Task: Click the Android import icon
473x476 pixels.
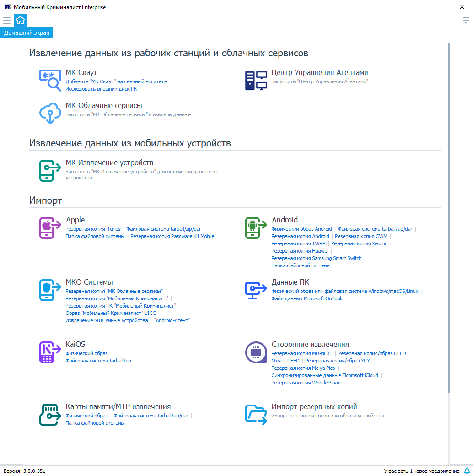Action: click(x=256, y=227)
